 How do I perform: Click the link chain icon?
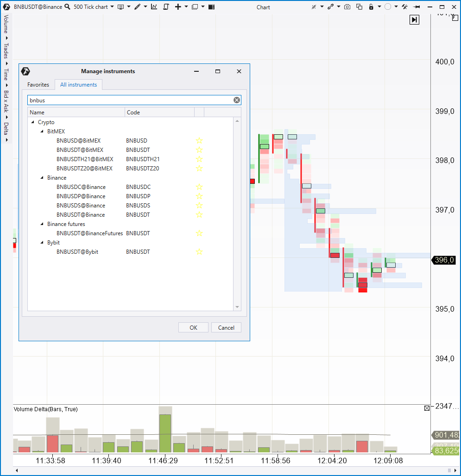(330, 6)
